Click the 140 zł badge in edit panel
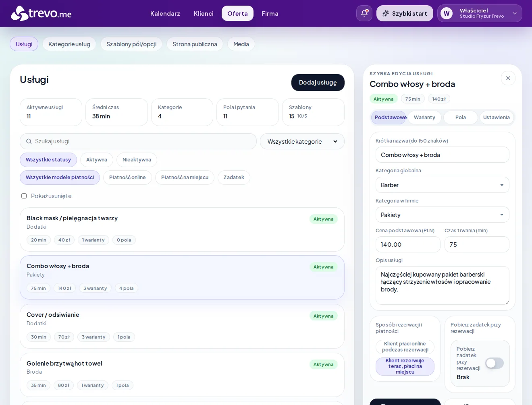The image size is (532, 405). click(439, 99)
